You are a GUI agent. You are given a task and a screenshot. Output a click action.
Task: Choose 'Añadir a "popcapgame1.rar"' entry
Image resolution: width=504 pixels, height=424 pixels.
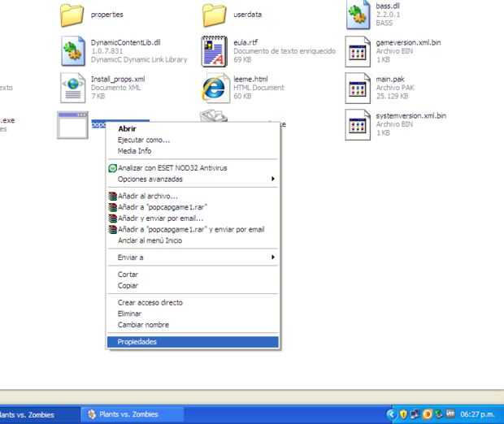pyautogui.click(x=193, y=207)
